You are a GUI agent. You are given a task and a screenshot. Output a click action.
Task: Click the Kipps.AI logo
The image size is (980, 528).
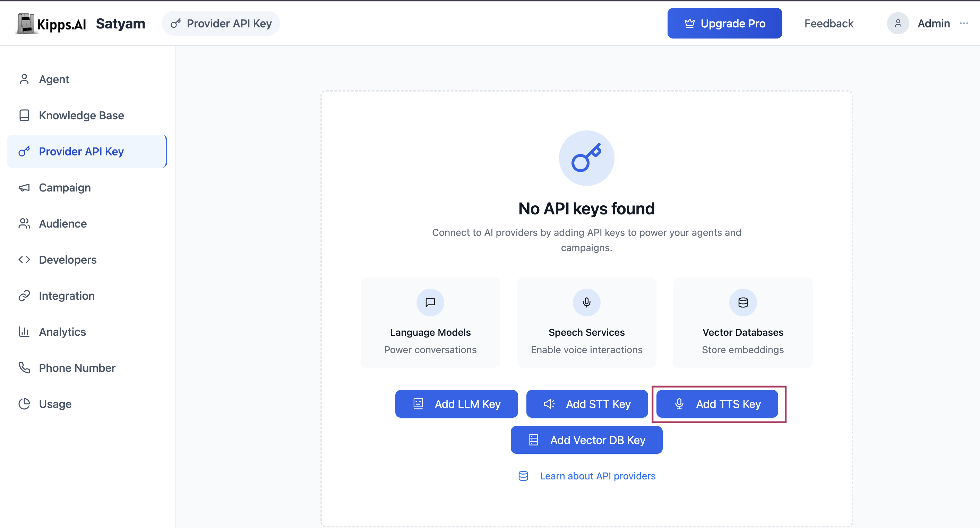click(x=51, y=24)
